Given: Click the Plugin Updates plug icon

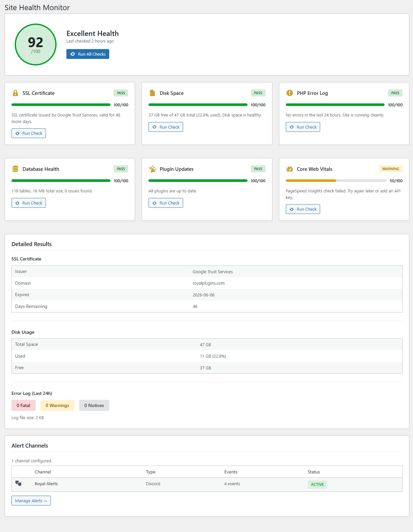Looking at the screenshot, I should [x=152, y=169].
